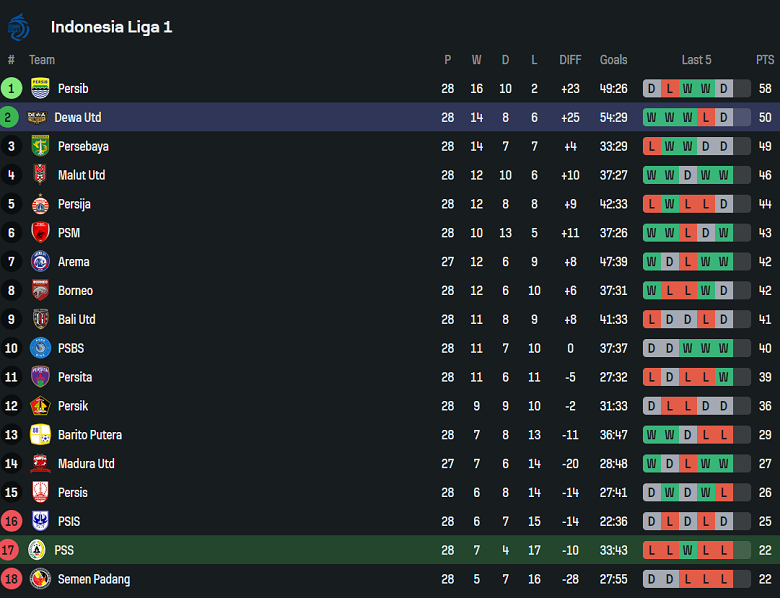Viewport: 780px width, 598px height.
Task: Click the Bali Utd club badge
Action: [40, 320]
